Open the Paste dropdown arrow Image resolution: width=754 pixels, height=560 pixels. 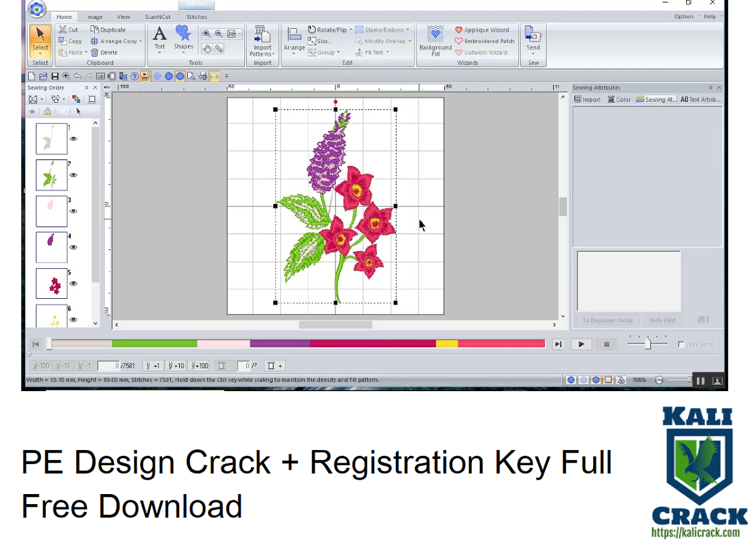[85, 53]
